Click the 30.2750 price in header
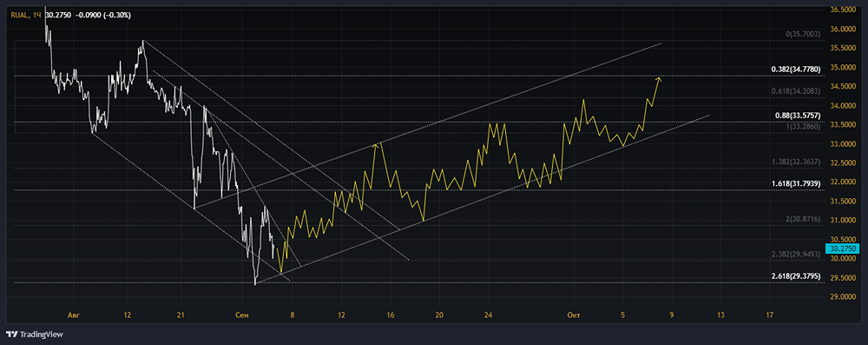The height and width of the screenshot is (345, 868). 57,15
